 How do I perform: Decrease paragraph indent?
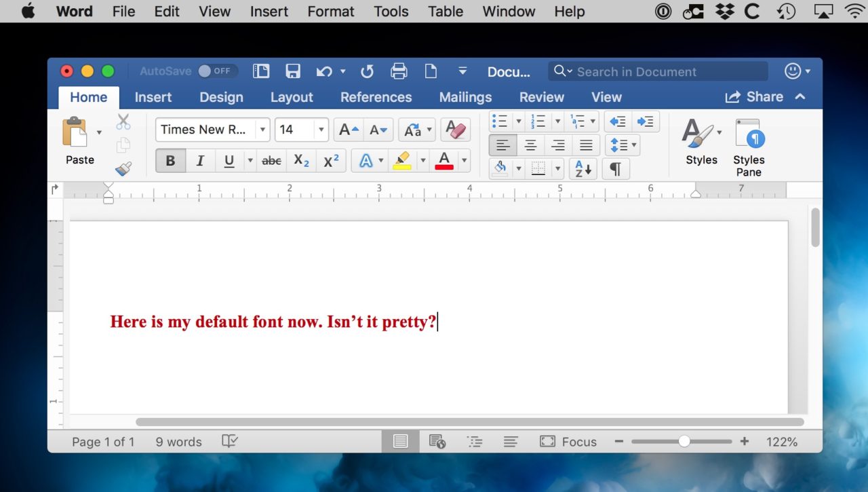point(618,121)
